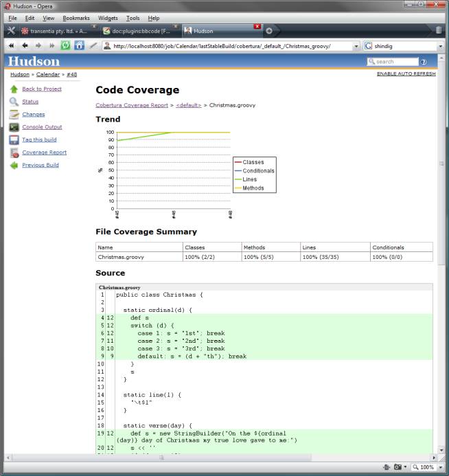Open the Bookmarks menu
Screen dimensions: 449x476
pos(76,19)
